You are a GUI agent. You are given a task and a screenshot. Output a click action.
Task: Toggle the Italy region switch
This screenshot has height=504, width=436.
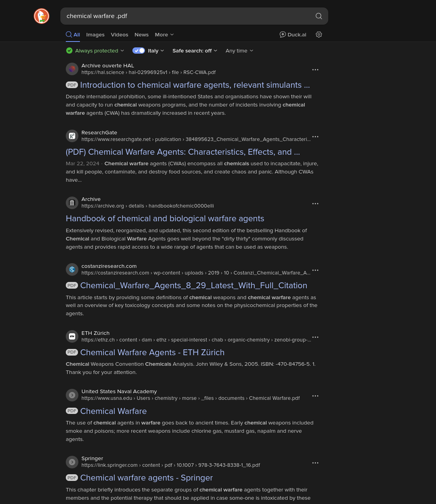coord(139,51)
